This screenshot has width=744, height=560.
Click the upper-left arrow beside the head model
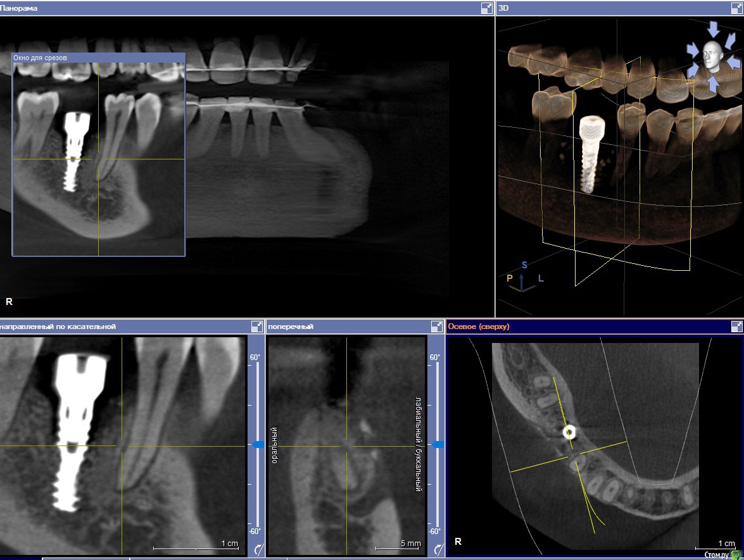click(695, 49)
